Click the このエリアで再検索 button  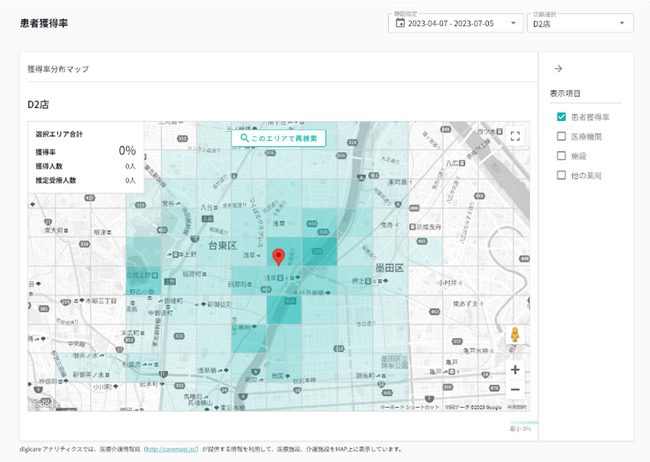(x=279, y=138)
